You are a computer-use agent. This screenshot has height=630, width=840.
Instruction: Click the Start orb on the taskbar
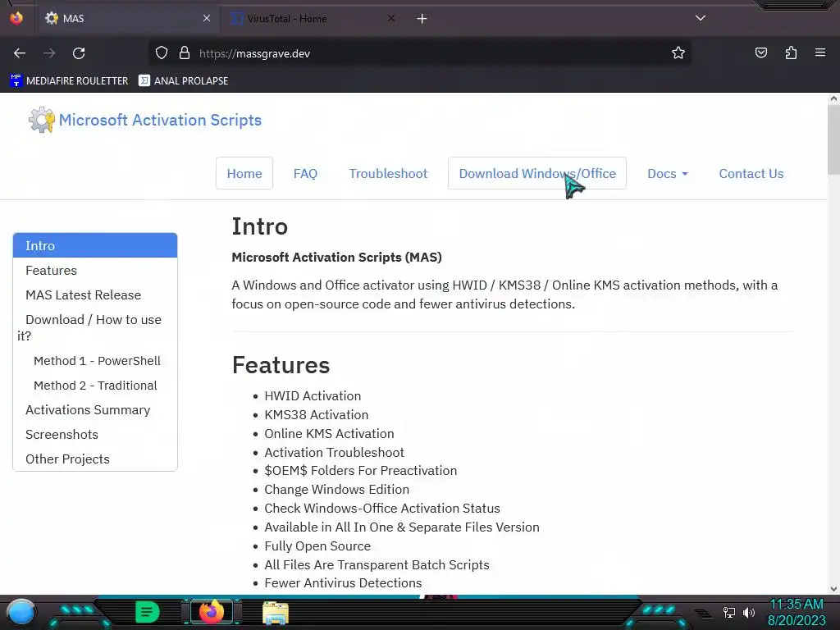point(21,612)
